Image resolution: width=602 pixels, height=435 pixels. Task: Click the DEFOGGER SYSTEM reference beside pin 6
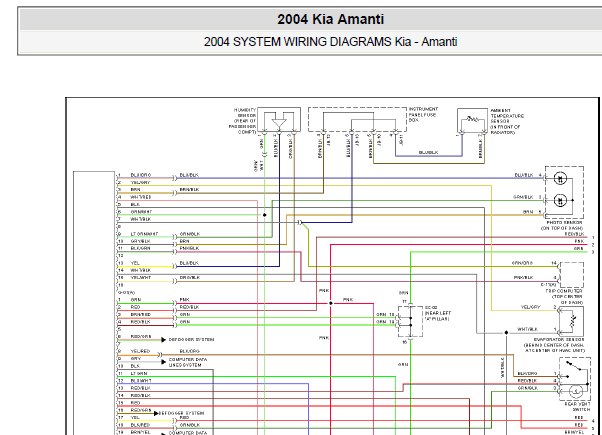(x=191, y=339)
